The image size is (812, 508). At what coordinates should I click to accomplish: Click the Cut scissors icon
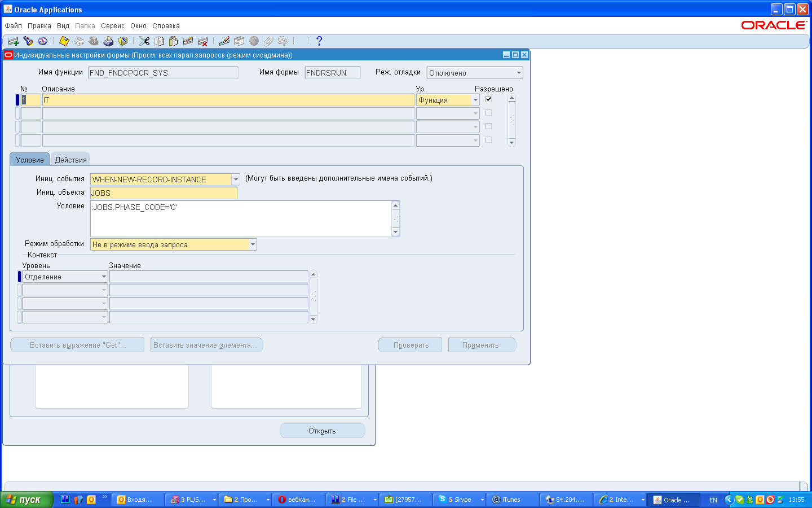click(x=144, y=41)
